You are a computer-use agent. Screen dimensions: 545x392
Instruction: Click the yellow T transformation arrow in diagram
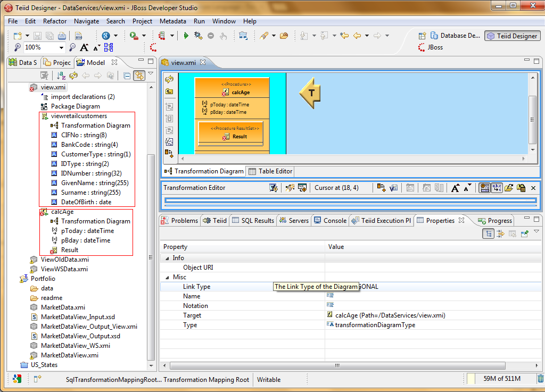click(310, 94)
